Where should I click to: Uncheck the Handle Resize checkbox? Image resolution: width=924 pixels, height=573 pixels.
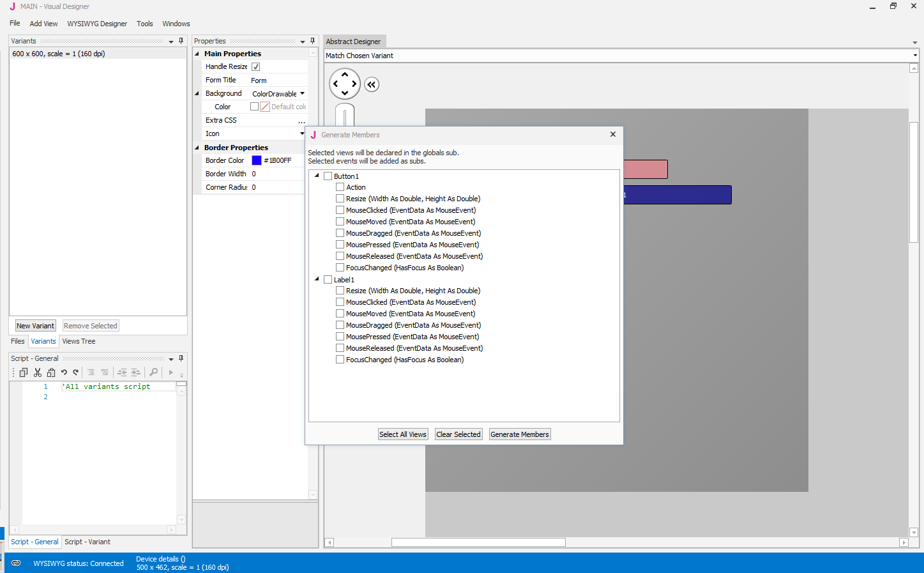[255, 66]
